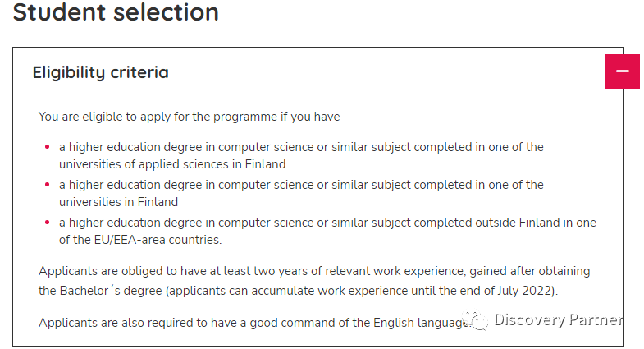Image resolution: width=644 pixels, height=349 pixels.
Task: Click the 'Bachelor's degree' phrase
Action: pos(111,291)
